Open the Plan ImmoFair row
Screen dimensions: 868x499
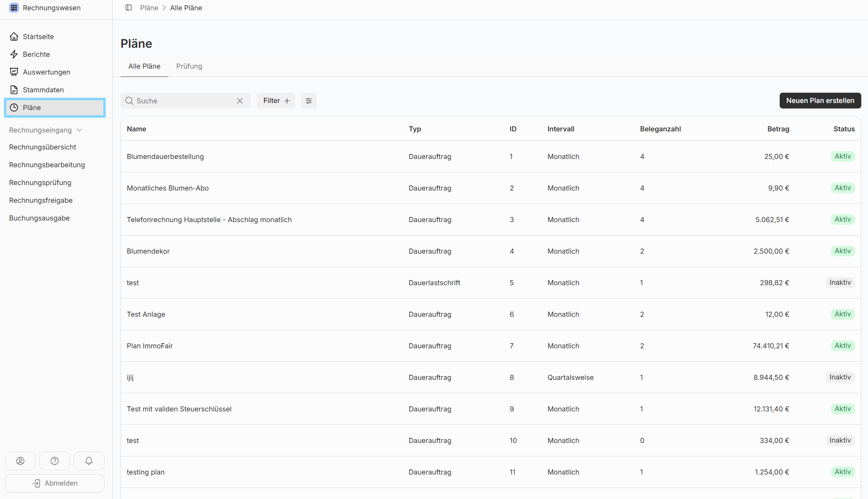pos(150,346)
